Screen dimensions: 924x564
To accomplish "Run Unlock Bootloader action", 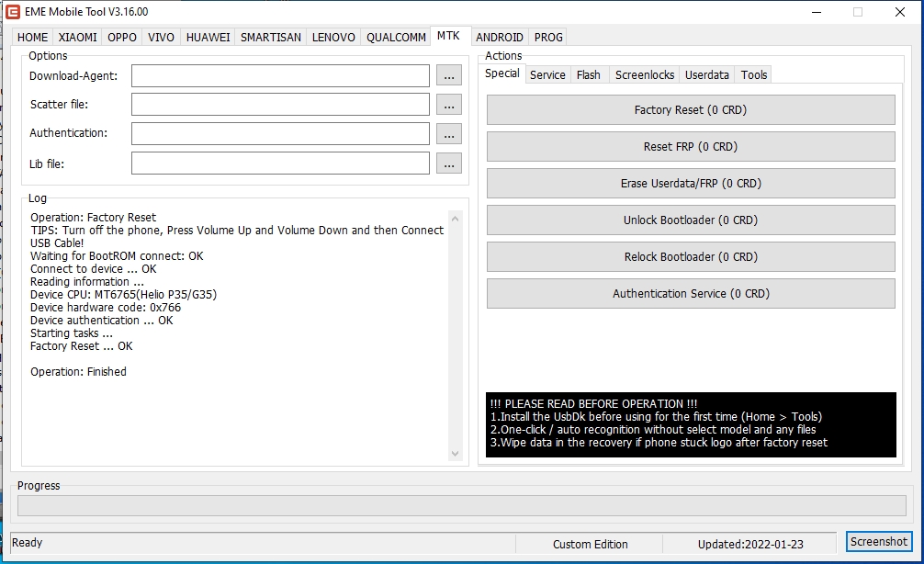I will tap(690, 220).
